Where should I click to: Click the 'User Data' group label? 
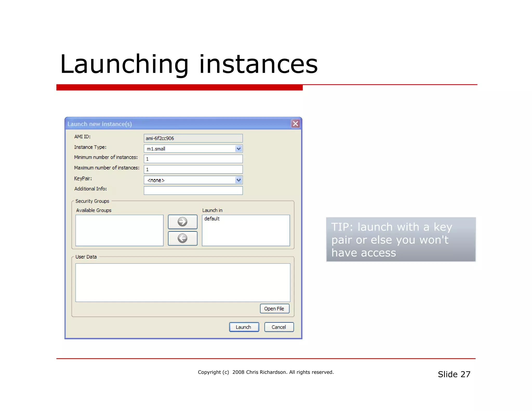coord(86,257)
